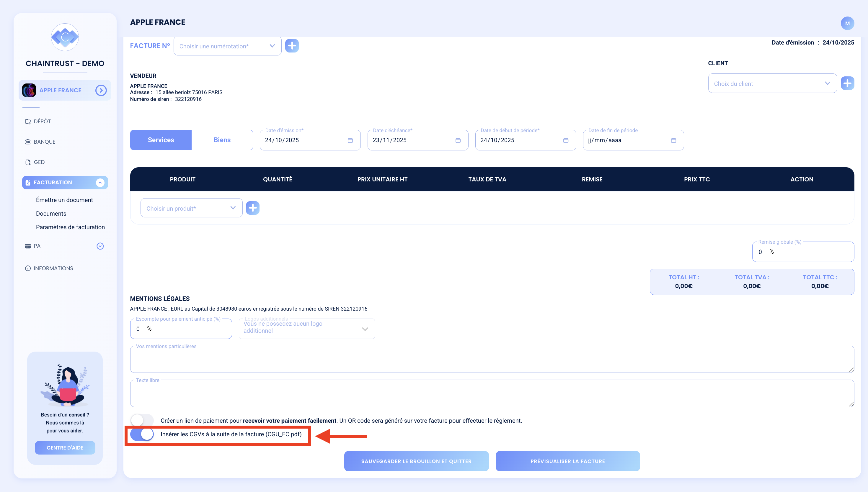The width and height of the screenshot is (868, 492).
Task: Open the GED section
Action: pos(39,162)
